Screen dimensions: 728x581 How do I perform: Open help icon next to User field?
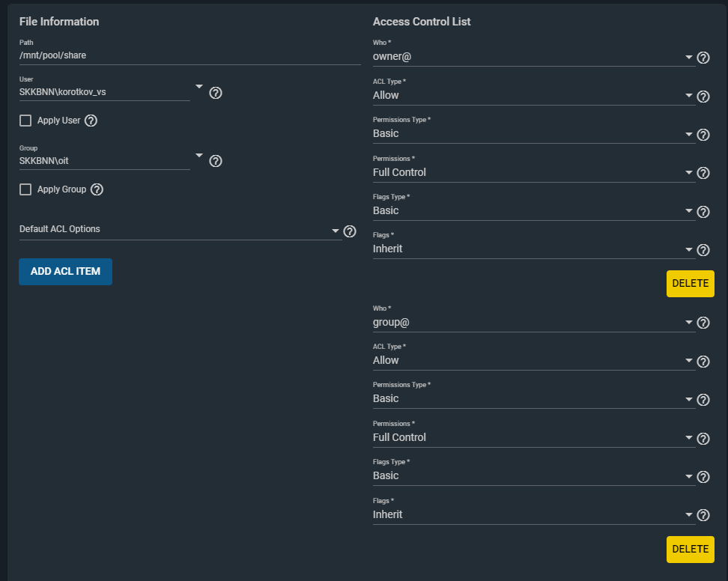click(x=216, y=93)
